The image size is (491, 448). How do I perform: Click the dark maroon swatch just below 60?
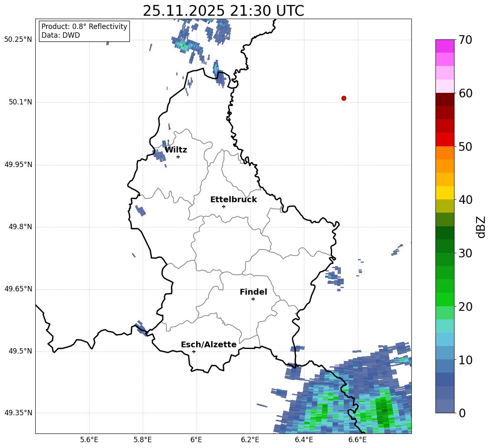(x=445, y=99)
